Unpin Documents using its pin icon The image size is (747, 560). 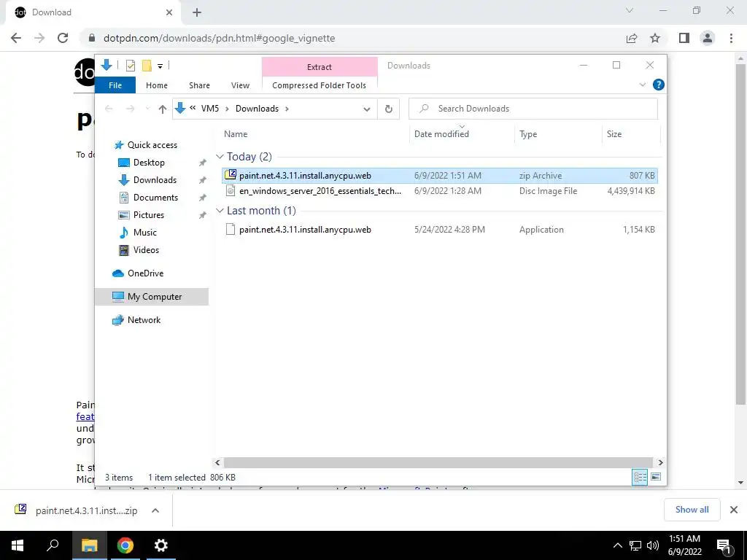pos(203,198)
